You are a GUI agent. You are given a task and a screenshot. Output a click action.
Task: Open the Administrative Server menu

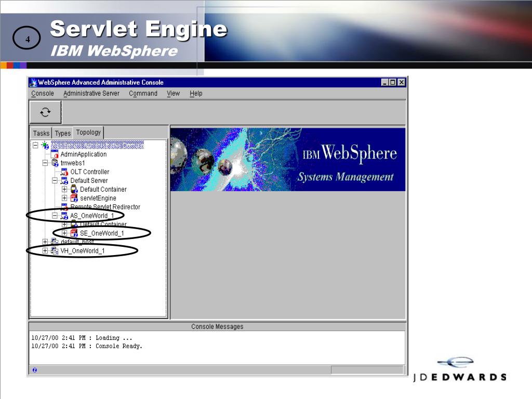pos(91,94)
